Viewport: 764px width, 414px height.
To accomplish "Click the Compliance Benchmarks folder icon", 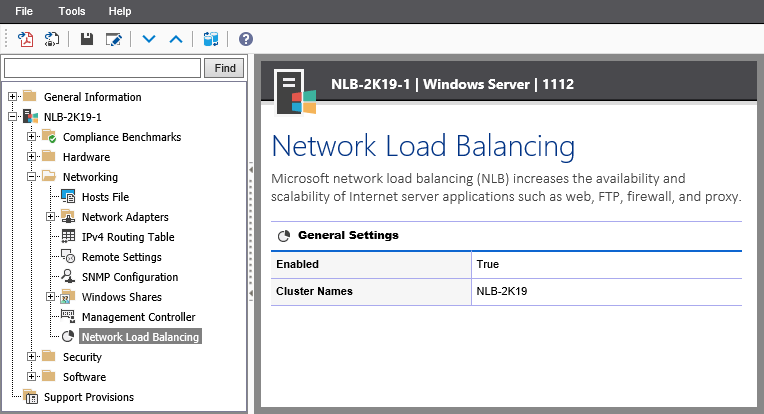I will 49,136.
